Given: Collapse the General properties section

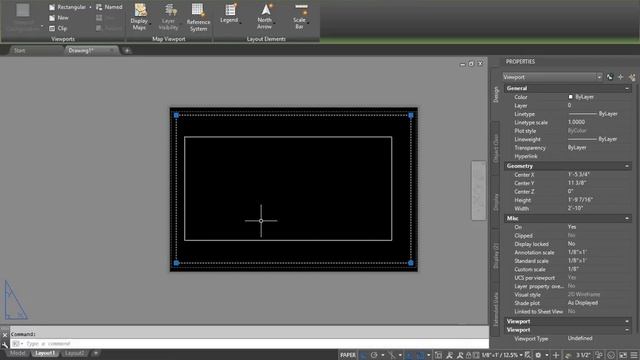Looking at the screenshot, I should (627, 88).
